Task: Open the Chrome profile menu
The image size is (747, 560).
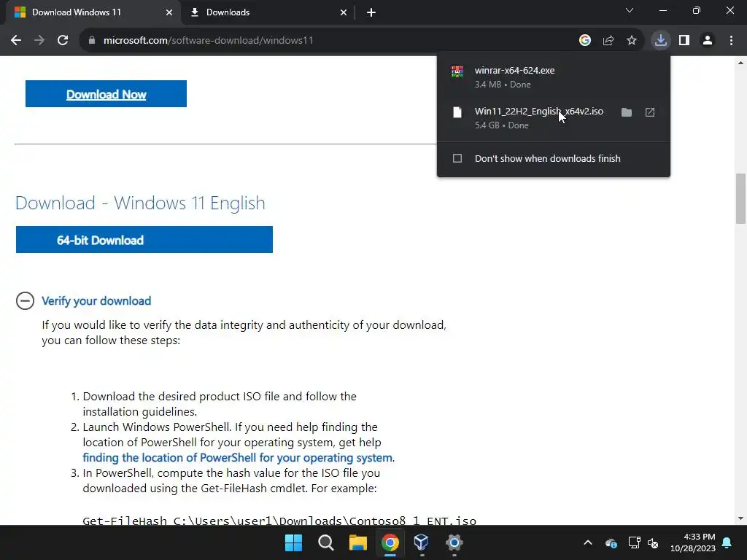Action: [708, 41]
